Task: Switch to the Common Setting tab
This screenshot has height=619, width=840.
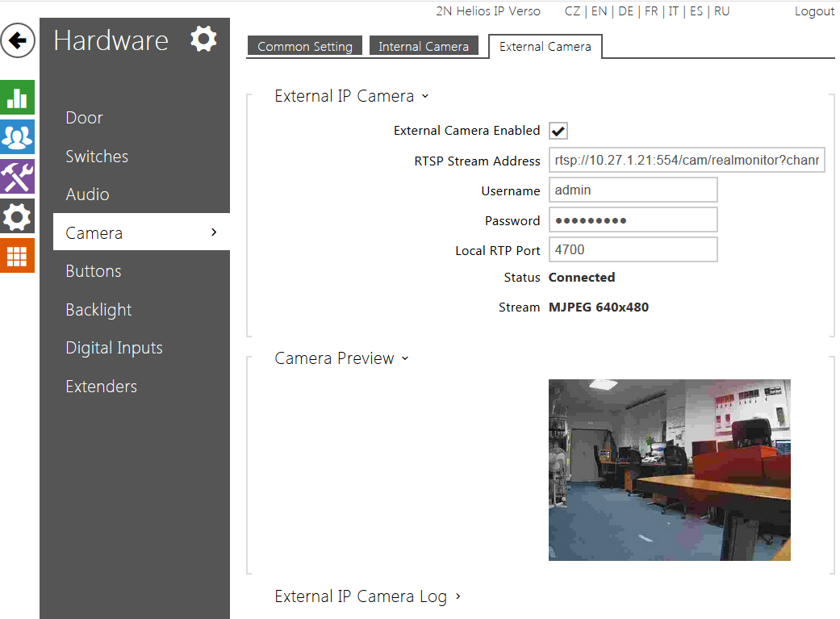Action: point(305,47)
